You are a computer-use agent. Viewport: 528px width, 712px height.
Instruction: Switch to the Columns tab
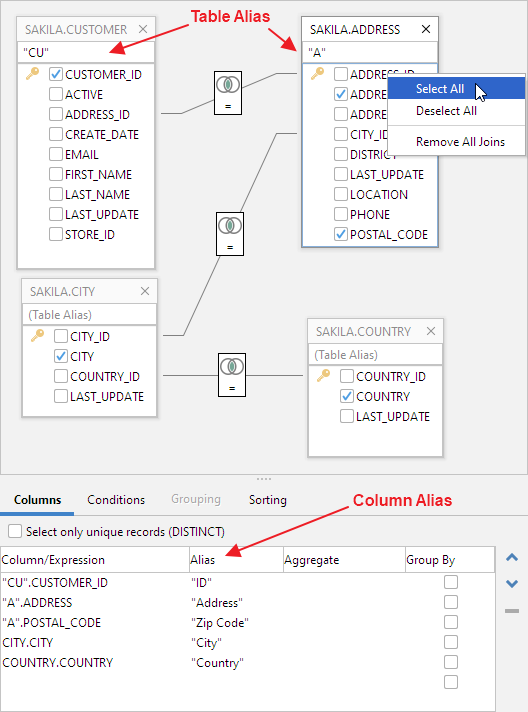37,499
